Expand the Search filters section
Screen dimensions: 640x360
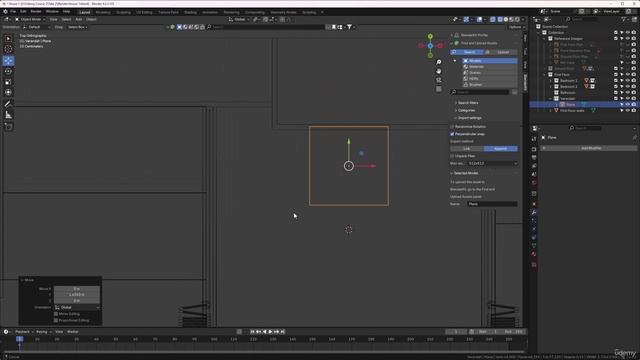tap(468, 103)
